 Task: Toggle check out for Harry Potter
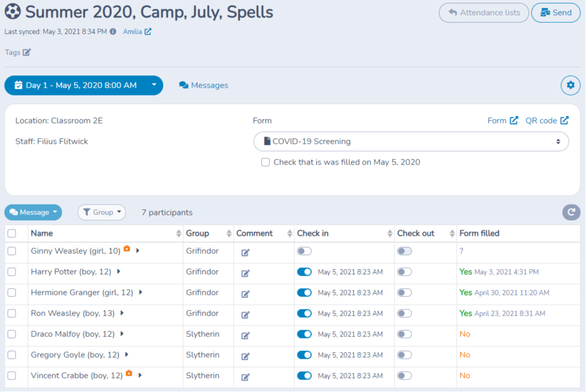coord(404,272)
